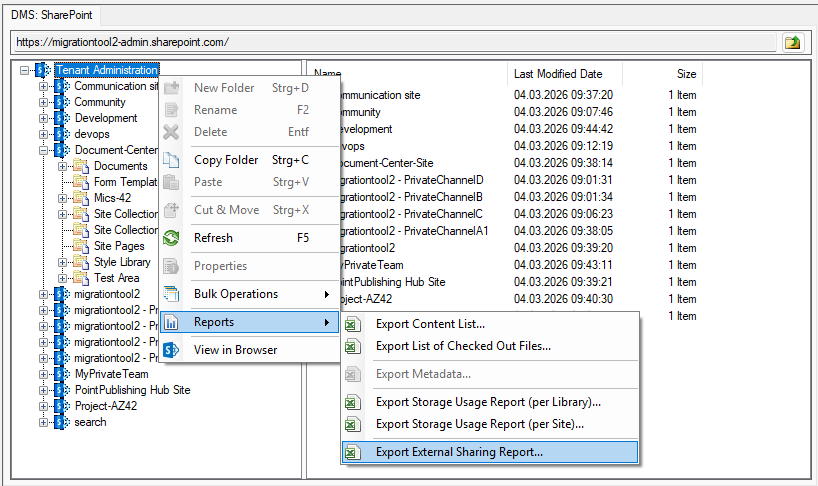Image resolution: width=818 pixels, height=486 pixels.
Task: Click site icon next to Community
Action: [x=62, y=102]
